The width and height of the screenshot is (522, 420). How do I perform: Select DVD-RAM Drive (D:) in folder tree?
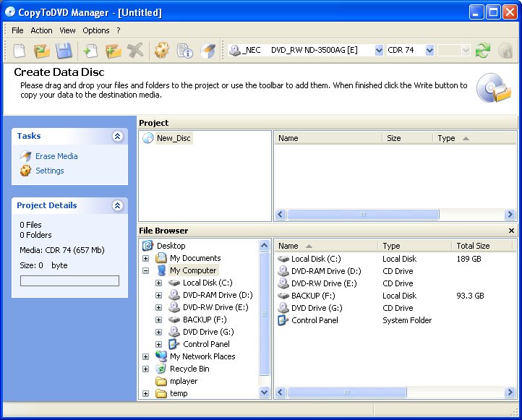click(x=218, y=295)
